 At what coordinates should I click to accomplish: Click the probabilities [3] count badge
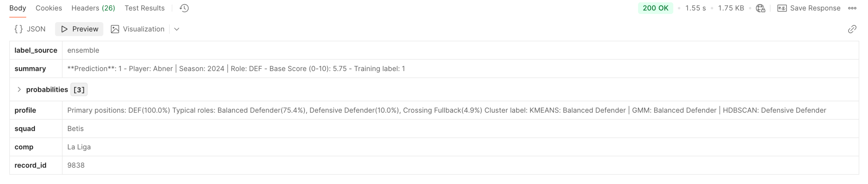(x=79, y=89)
